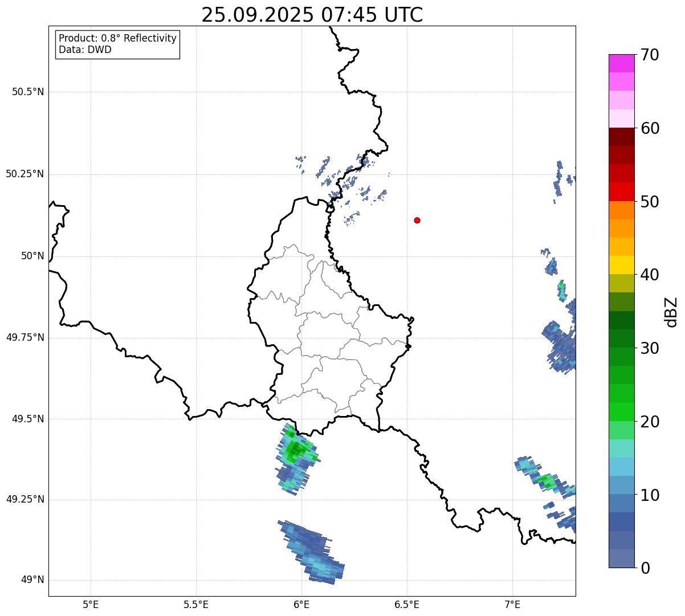
Task: Click the 6.5°E longitude label
Action: 407,604
